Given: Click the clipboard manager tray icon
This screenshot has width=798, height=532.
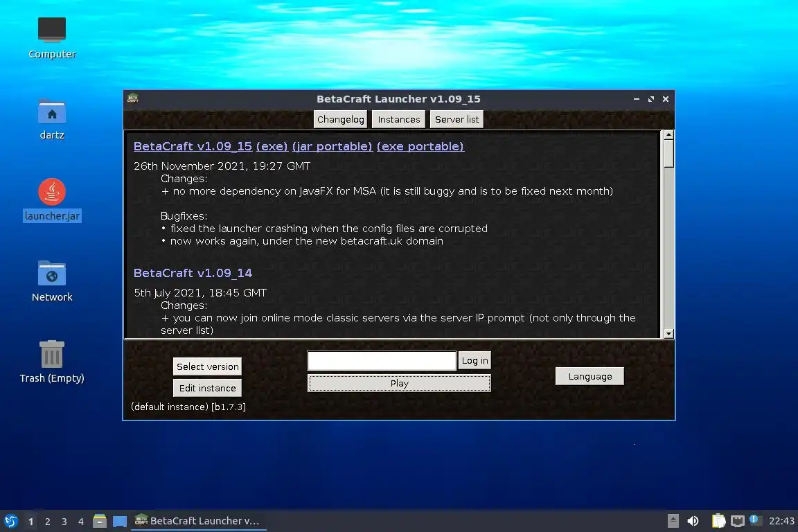Looking at the screenshot, I should 718,521.
